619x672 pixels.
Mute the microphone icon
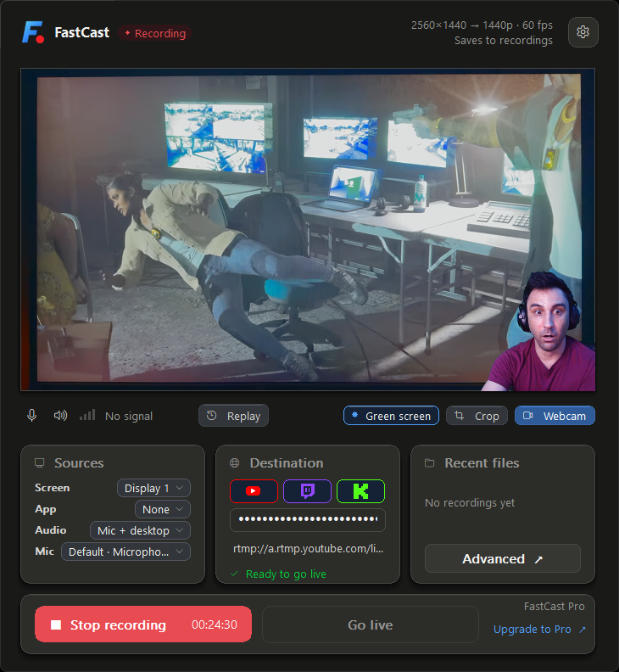click(31, 415)
